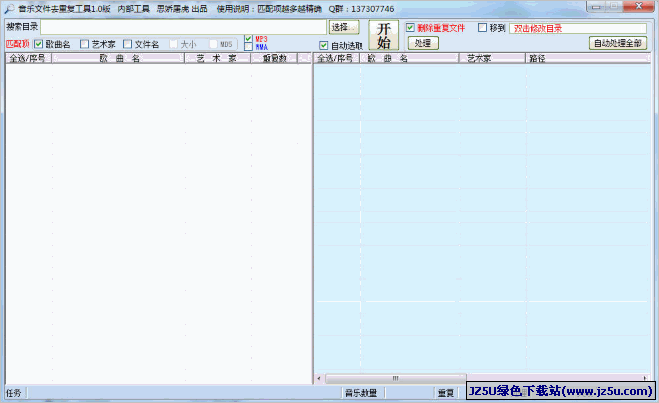The image size is (659, 403).
Task: Click the 重复 status bar label
Action: [445, 393]
